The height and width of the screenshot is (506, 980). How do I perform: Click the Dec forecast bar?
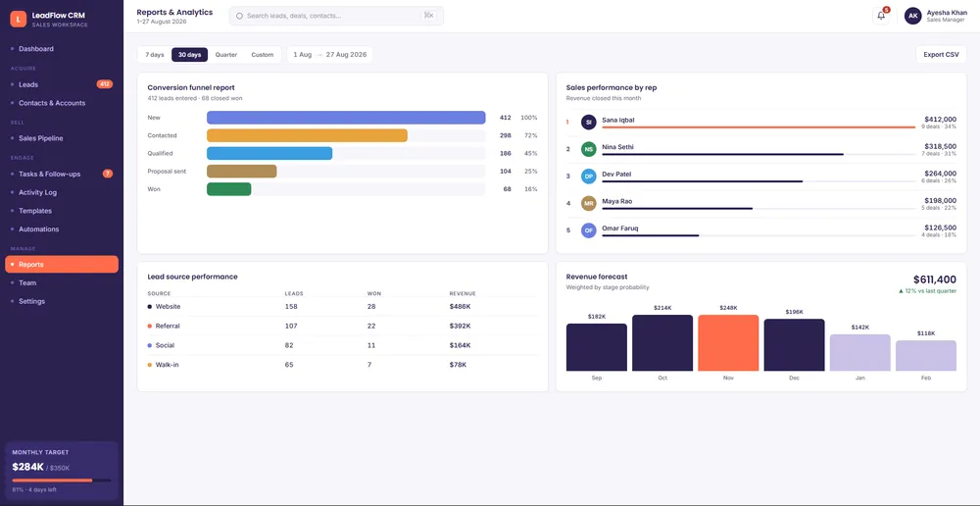(795, 344)
